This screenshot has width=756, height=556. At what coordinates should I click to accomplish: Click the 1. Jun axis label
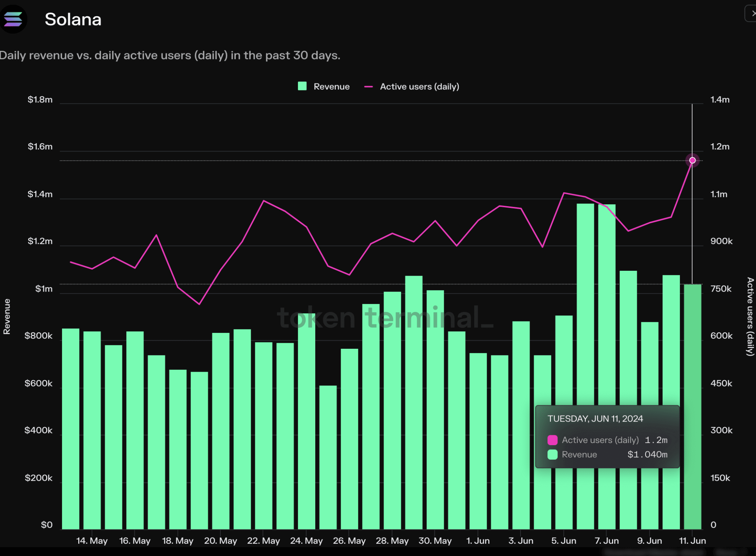[x=478, y=541]
